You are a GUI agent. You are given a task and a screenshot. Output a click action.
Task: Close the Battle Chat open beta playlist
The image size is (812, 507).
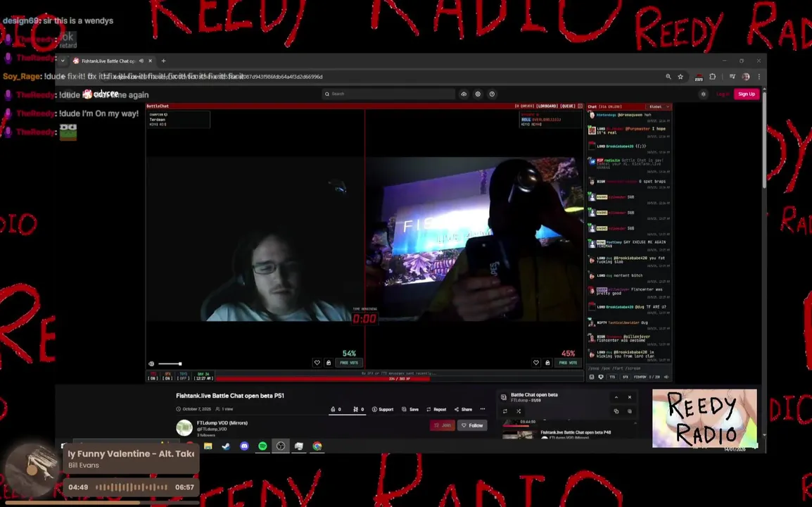pos(630,397)
